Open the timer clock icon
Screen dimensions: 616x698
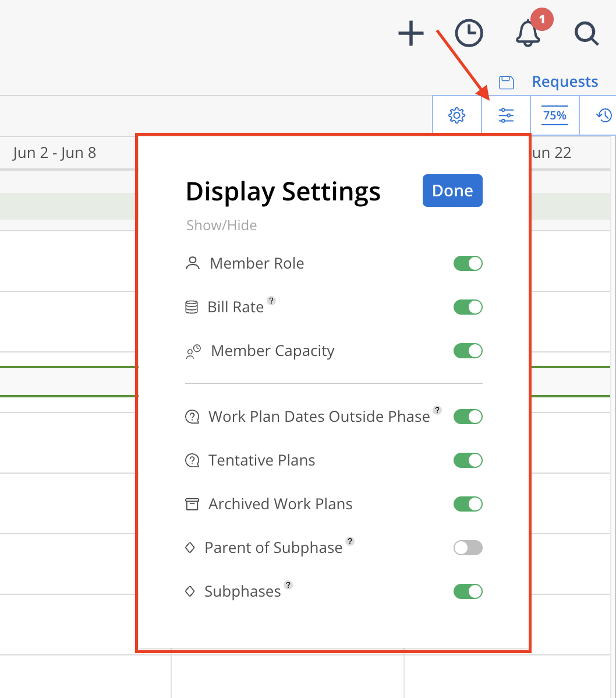pos(469,33)
